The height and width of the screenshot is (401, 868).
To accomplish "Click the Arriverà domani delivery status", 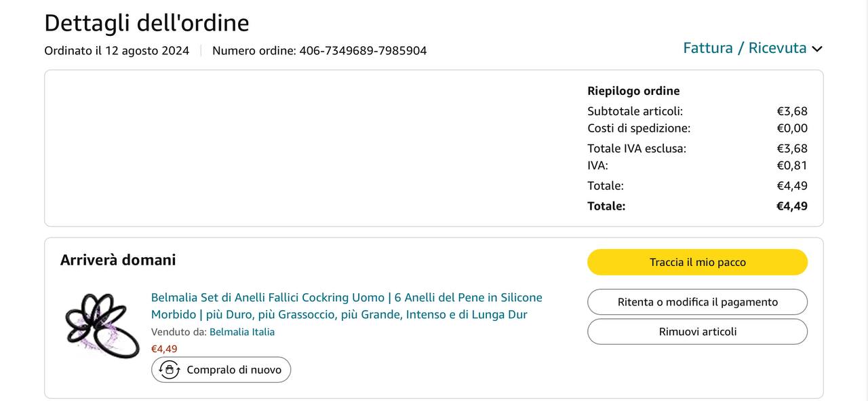I will (118, 260).
